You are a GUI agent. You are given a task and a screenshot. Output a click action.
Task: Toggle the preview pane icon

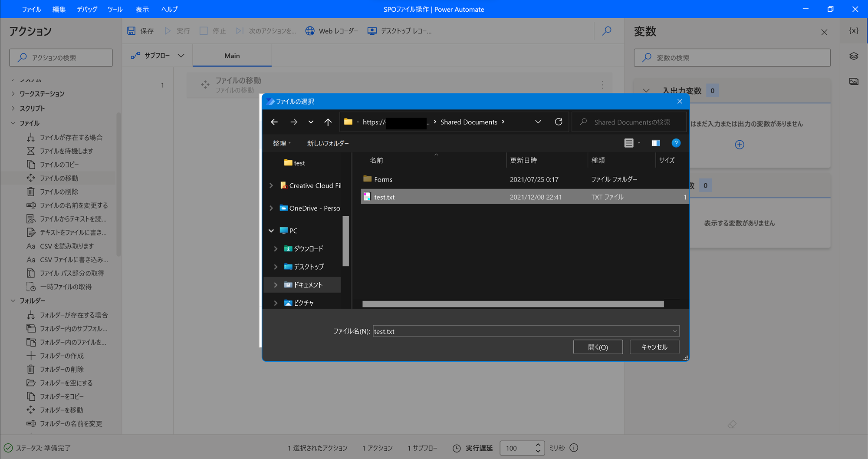pos(656,143)
